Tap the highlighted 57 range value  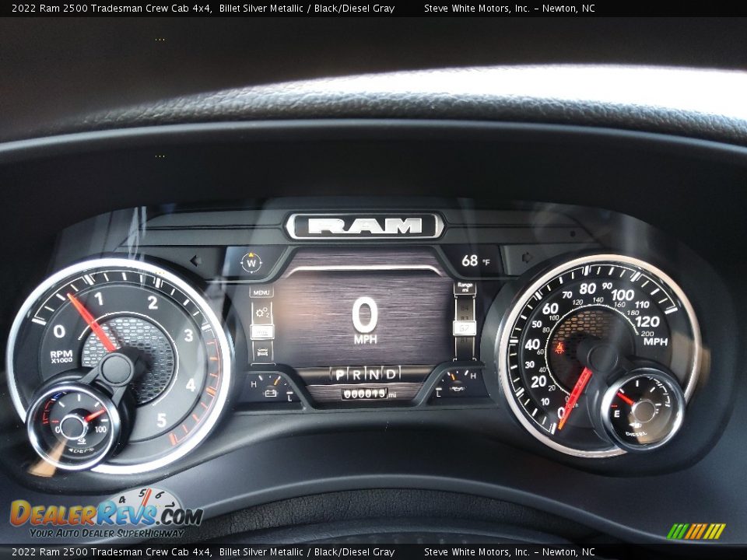coord(465,328)
